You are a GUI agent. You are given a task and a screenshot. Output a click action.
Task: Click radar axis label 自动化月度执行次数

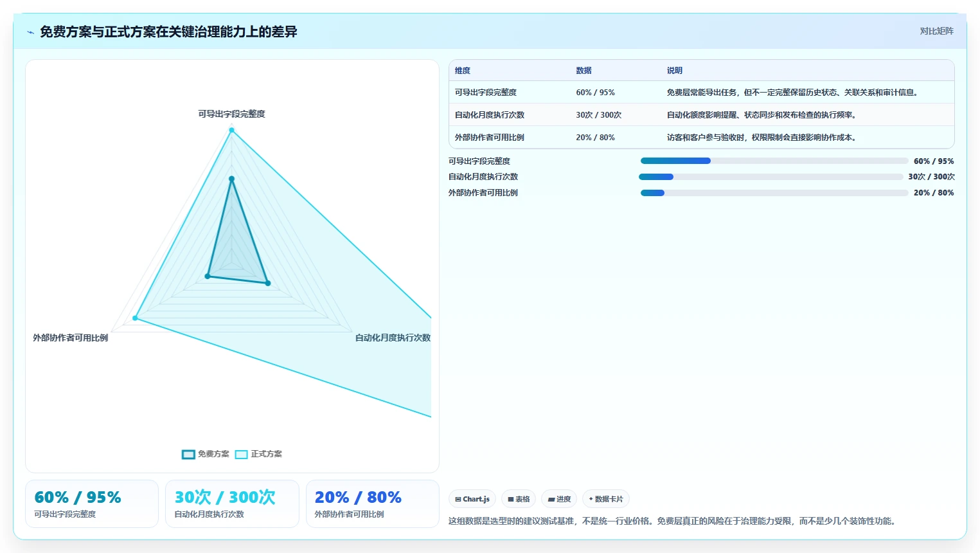(393, 338)
